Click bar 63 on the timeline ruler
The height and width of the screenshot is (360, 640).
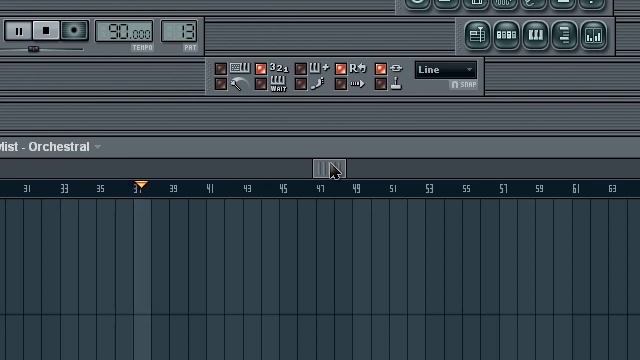click(x=612, y=189)
